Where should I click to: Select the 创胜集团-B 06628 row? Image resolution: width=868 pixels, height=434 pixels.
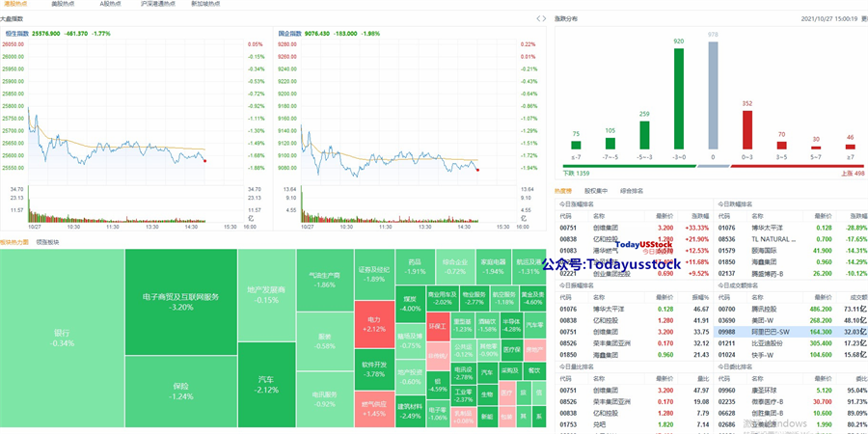(791, 413)
